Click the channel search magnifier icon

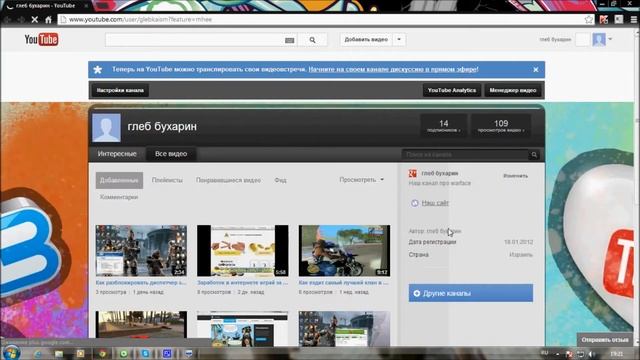pyautogui.click(x=534, y=154)
